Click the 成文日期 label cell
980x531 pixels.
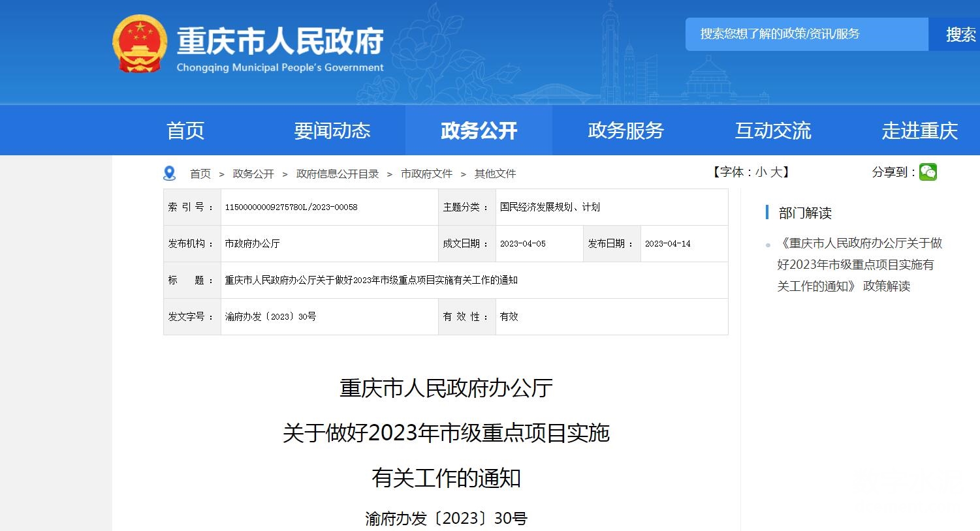coord(467,243)
